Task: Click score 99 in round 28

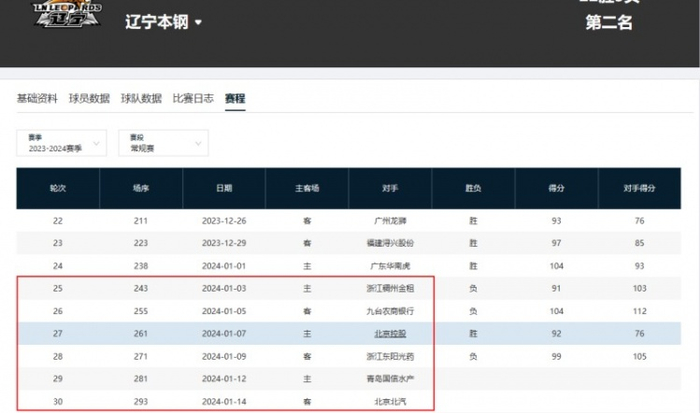Action: (556, 356)
